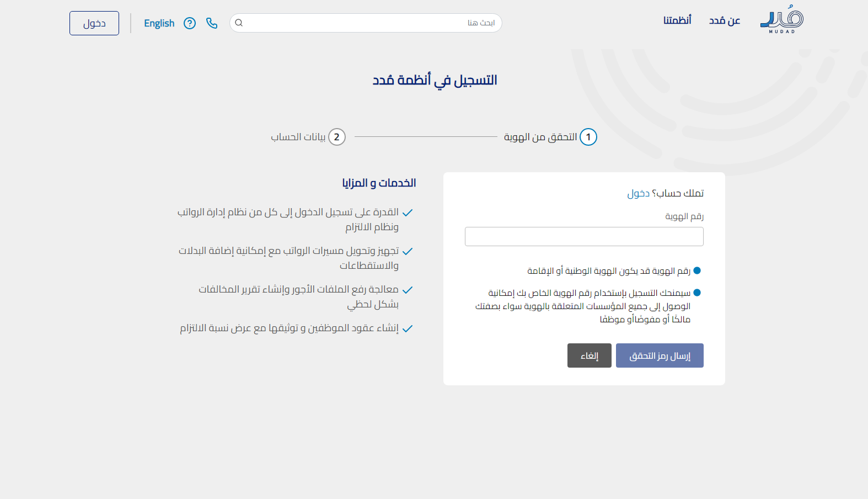
Task: Click the Mudad logo in the header
Action: pyautogui.click(x=781, y=20)
